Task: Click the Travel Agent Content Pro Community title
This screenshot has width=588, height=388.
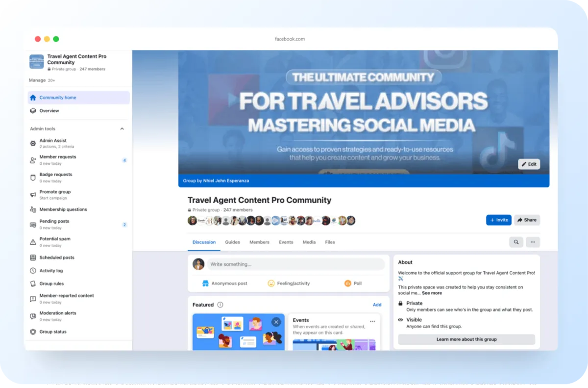Action: click(x=259, y=200)
